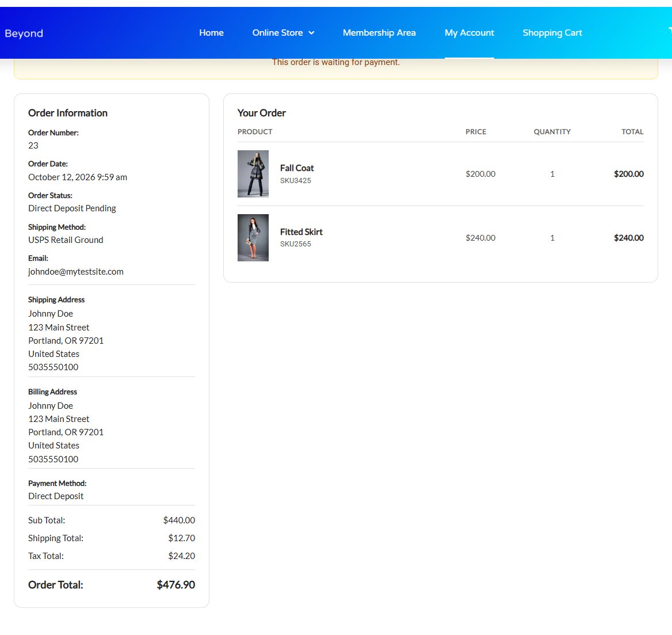Click the order number 23
672x635 pixels.
pos(33,146)
